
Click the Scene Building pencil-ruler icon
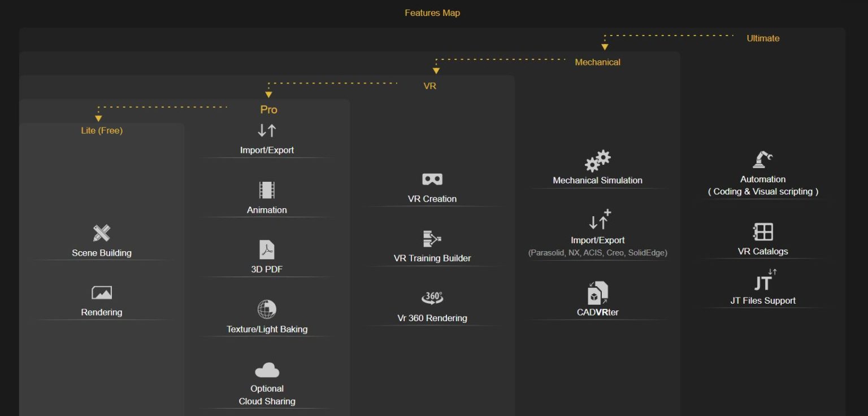pyautogui.click(x=102, y=233)
